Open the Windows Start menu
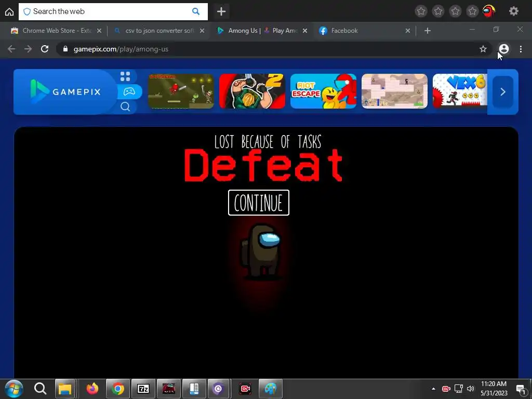532x399 pixels. 14,389
